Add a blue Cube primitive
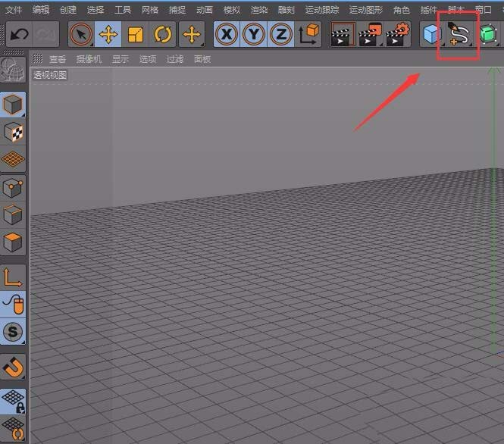 [x=432, y=34]
